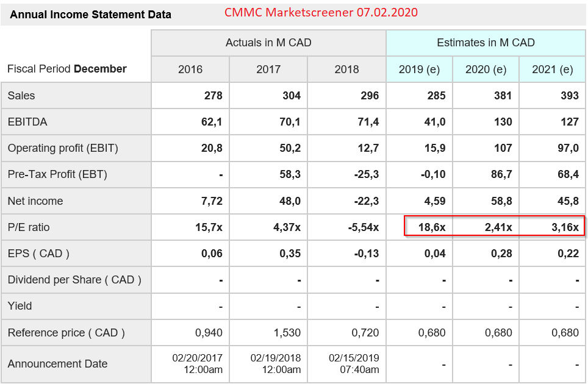Click the 2019 (e) column header
The image size is (588, 384).
click(419, 69)
